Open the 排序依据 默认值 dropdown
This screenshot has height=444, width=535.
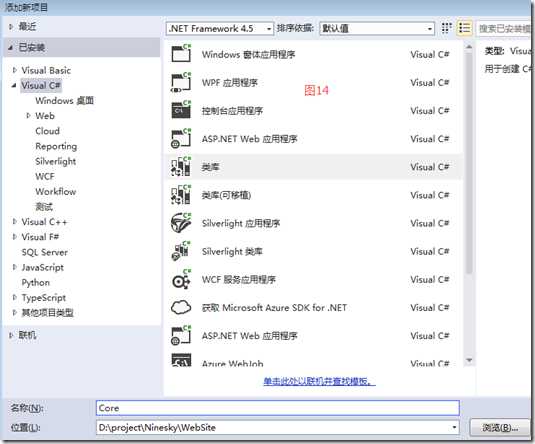(377, 29)
